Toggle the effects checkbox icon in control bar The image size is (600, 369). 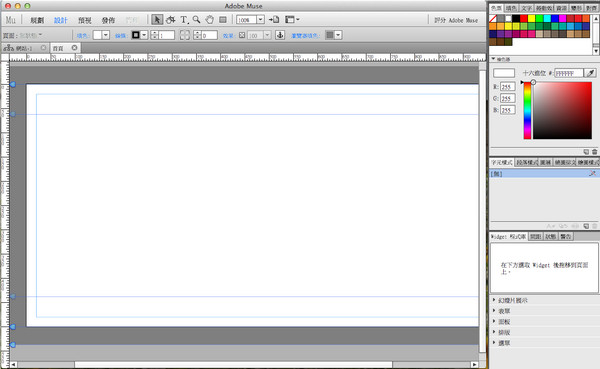[x=242, y=35]
